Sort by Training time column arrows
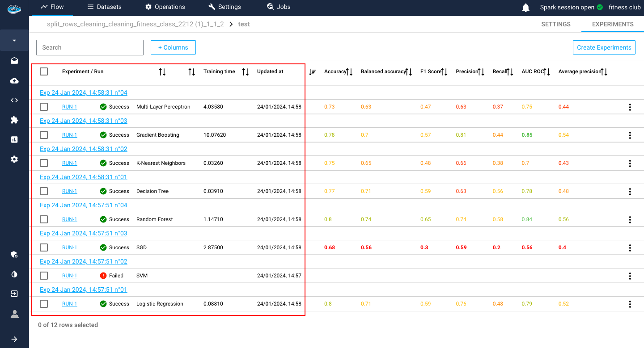 [245, 72]
